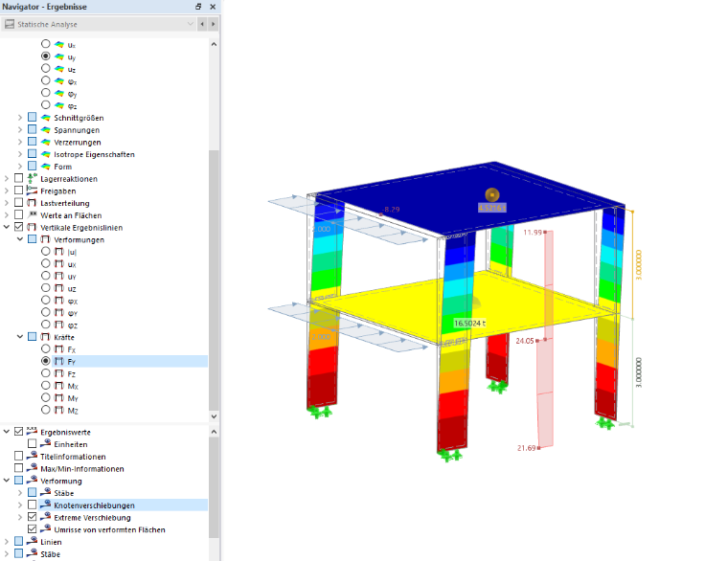Enable the Werte an Flächen checkbox
This screenshot has height=561, width=728.
(x=18, y=214)
